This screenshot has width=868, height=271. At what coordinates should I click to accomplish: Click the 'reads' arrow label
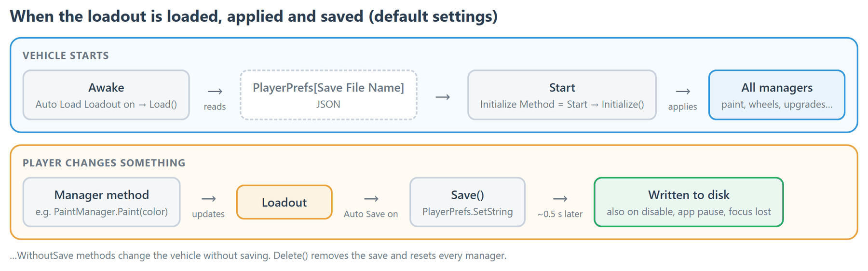(x=215, y=107)
